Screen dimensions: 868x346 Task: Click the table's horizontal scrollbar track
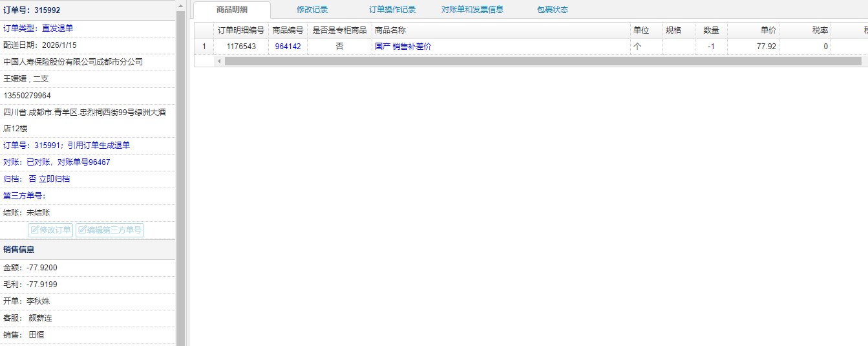543,61
